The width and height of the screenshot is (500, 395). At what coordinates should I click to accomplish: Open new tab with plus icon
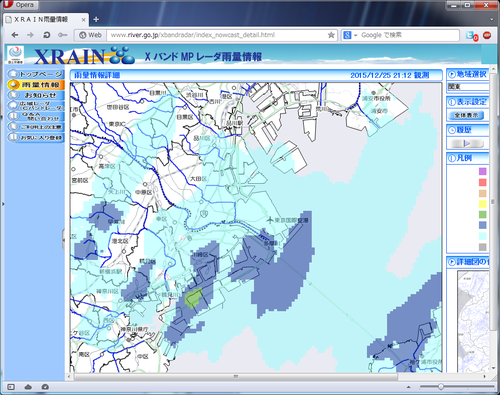(x=96, y=19)
